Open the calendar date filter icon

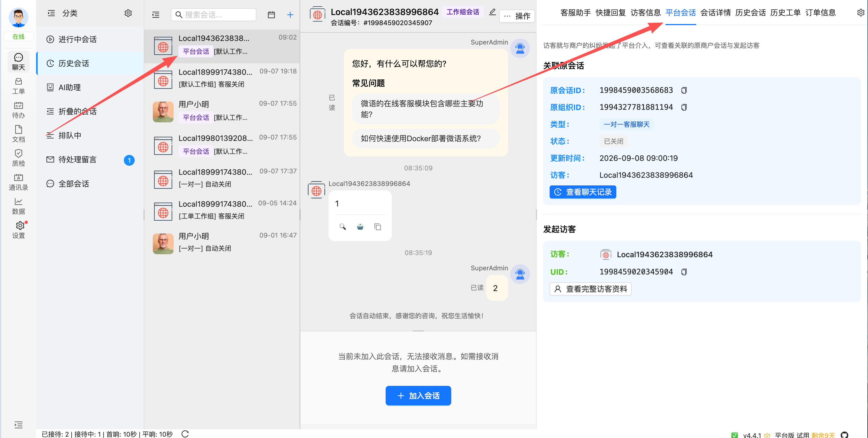tap(271, 14)
